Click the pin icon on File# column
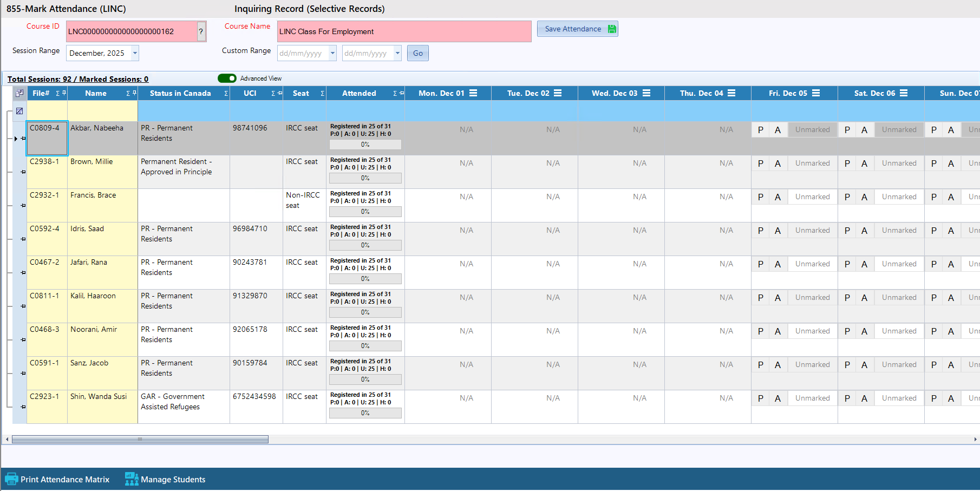 [x=64, y=93]
